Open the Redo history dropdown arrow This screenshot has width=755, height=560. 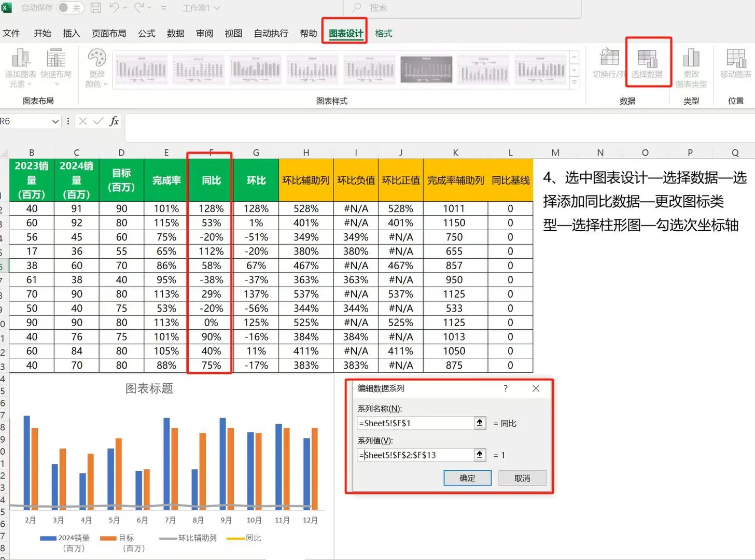pyautogui.click(x=150, y=8)
